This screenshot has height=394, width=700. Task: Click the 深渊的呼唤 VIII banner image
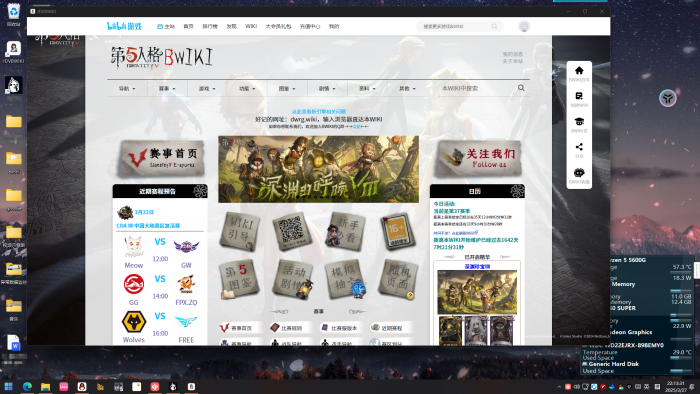point(318,169)
